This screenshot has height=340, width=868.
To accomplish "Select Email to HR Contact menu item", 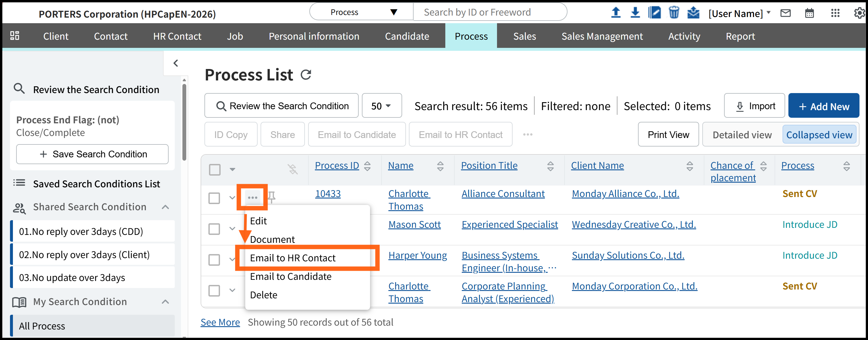I will [x=293, y=258].
